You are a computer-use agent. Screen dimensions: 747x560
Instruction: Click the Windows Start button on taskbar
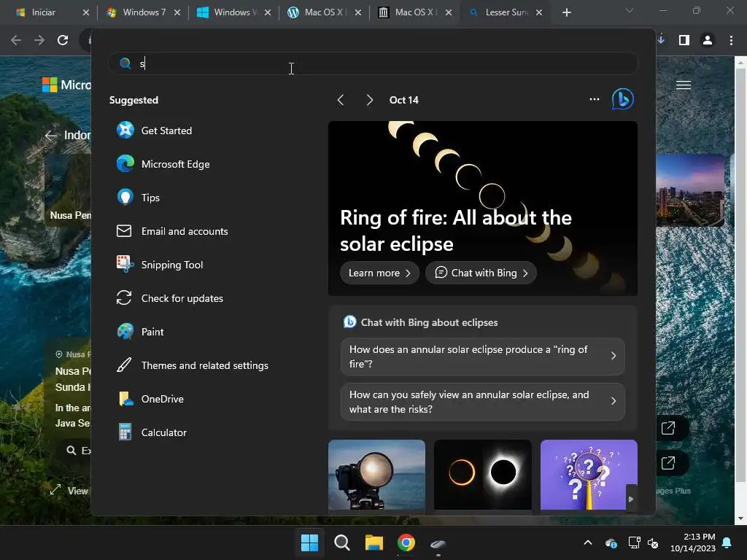(309, 542)
